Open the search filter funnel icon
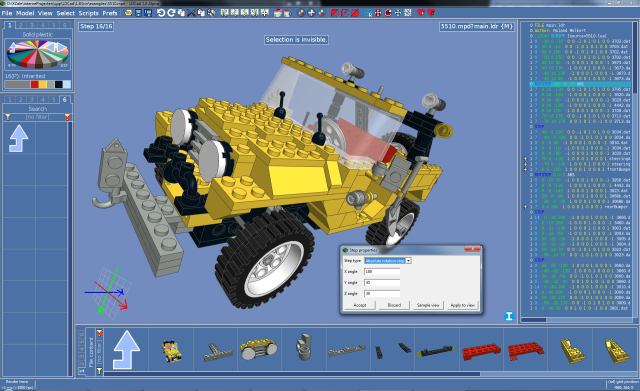640x391 pixels. click(8, 117)
